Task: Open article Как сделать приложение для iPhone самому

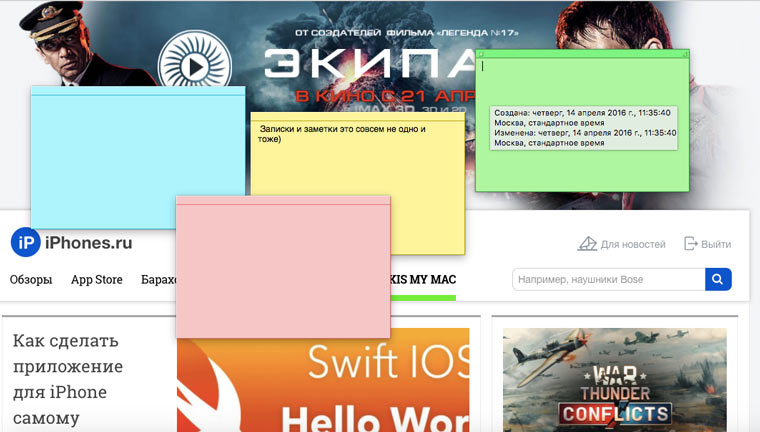Action: (67, 379)
